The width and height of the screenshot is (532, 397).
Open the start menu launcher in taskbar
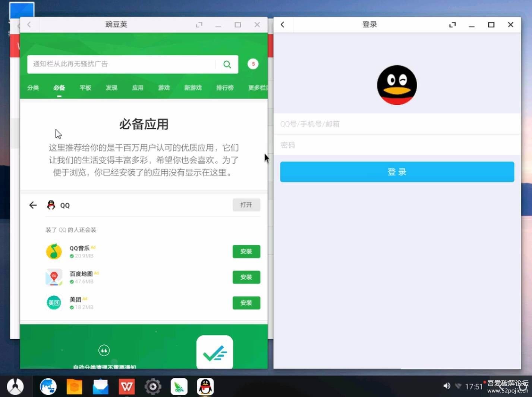point(15,387)
